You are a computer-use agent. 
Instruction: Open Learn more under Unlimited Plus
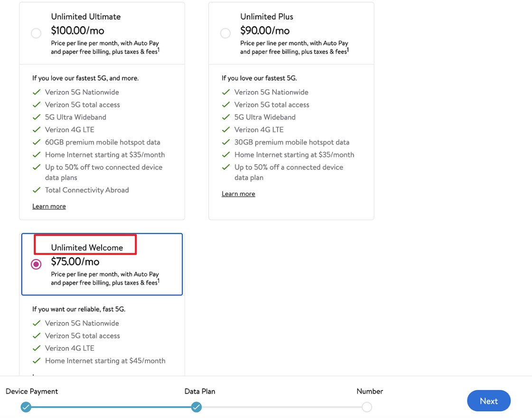point(238,194)
